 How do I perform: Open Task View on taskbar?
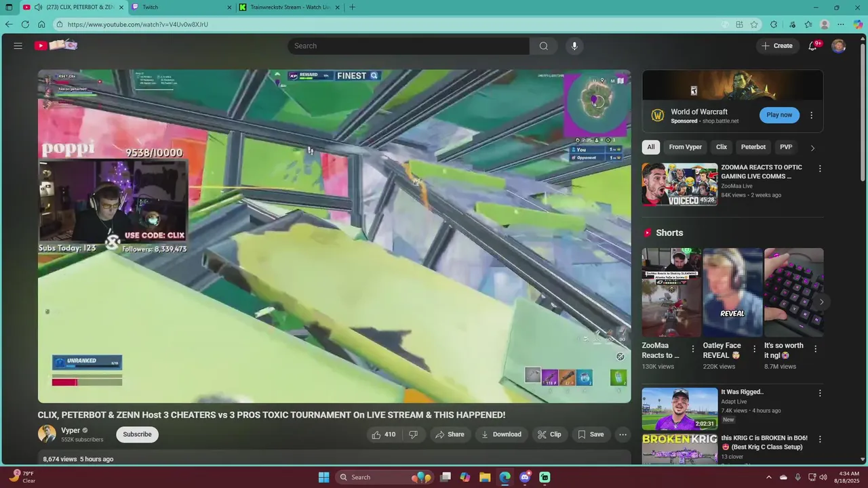[x=446, y=477]
